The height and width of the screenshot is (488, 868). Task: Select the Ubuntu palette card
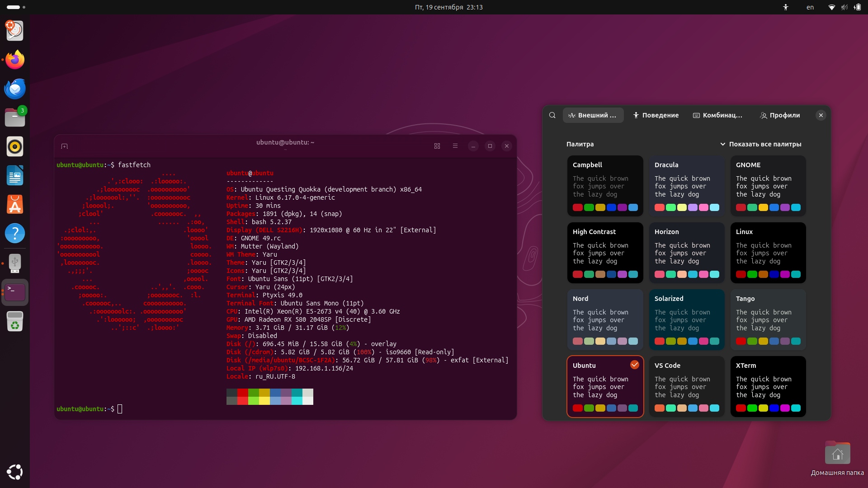click(x=605, y=386)
